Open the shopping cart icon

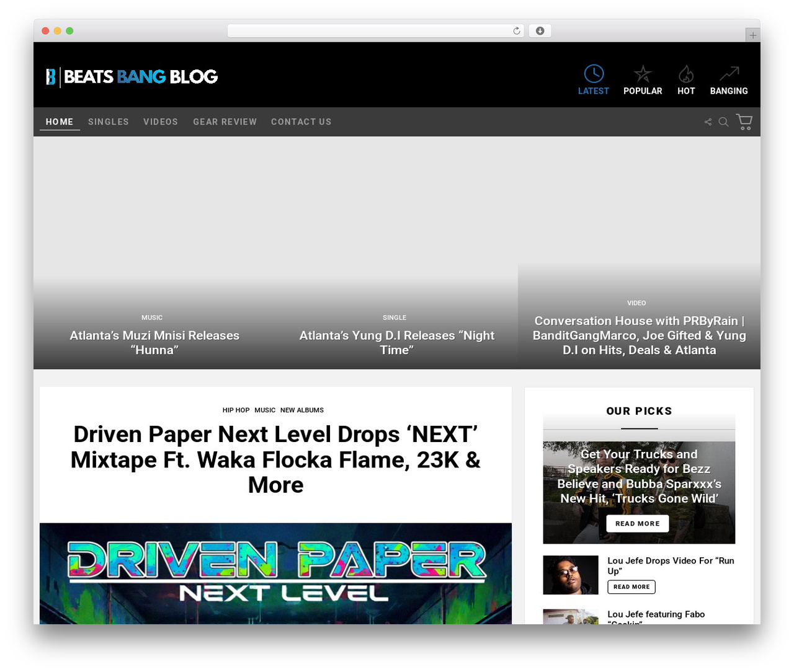(x=744, y=122)
